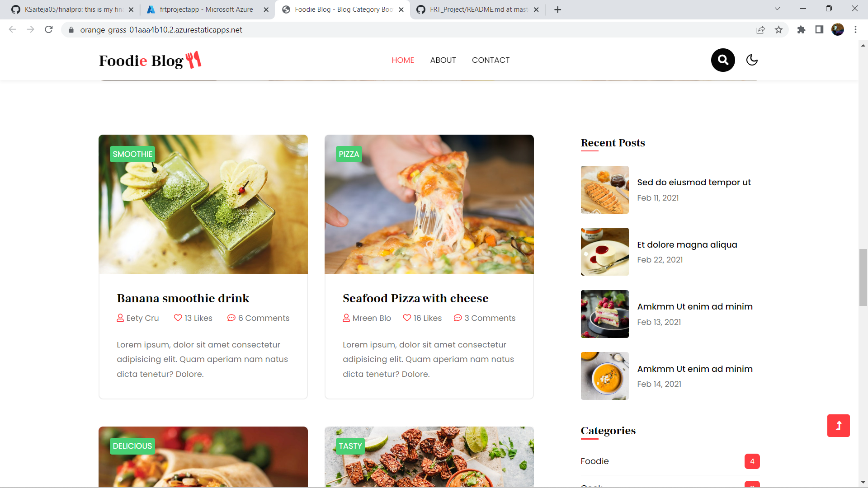Navigate to the ABOUT page

(x=443, y=60)
